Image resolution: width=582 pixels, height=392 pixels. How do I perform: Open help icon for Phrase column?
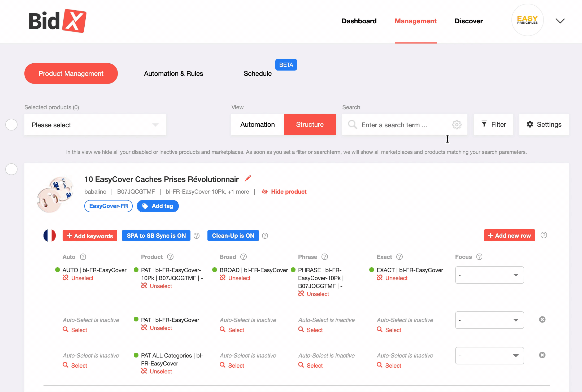coord(325,257)
